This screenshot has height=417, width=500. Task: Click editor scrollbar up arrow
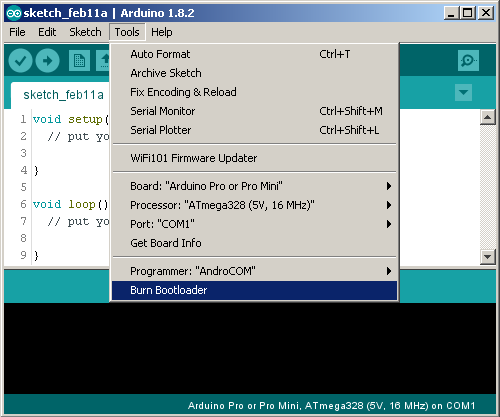488,117
